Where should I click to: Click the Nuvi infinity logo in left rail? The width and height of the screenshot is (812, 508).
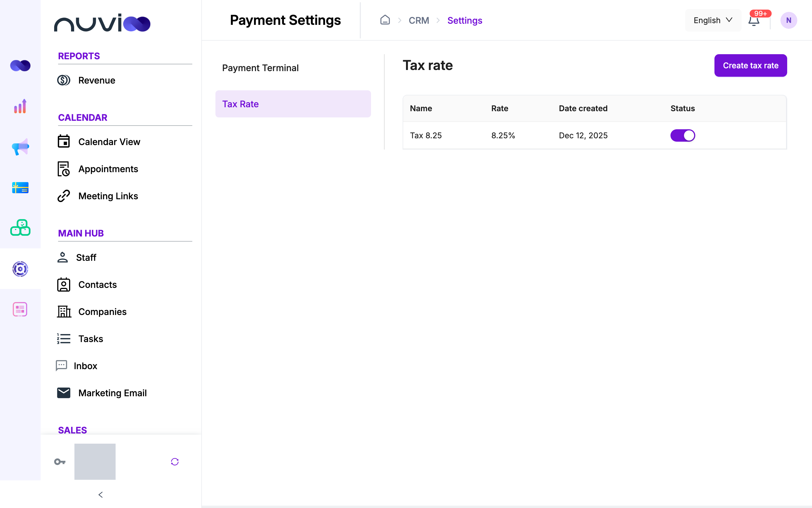point(20,65)
